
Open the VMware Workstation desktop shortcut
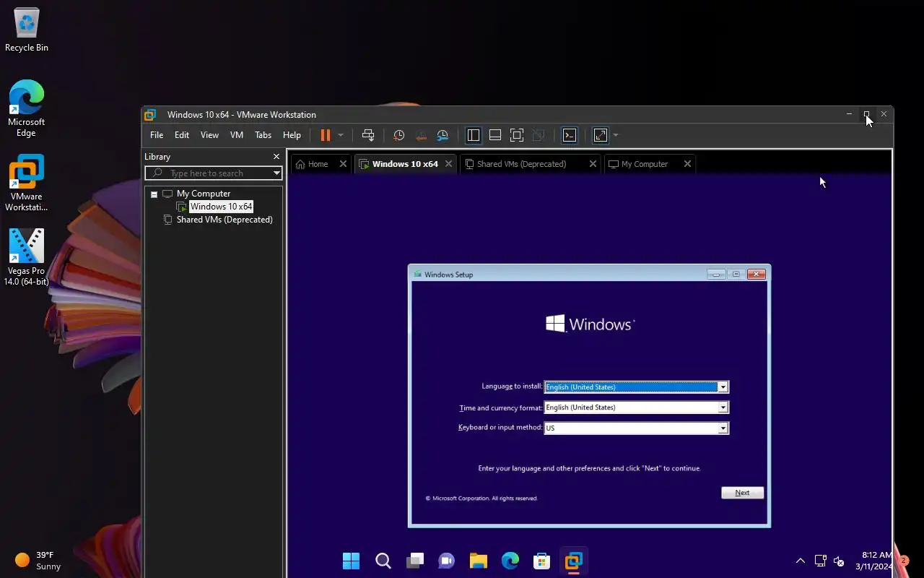tap(27, 183)
